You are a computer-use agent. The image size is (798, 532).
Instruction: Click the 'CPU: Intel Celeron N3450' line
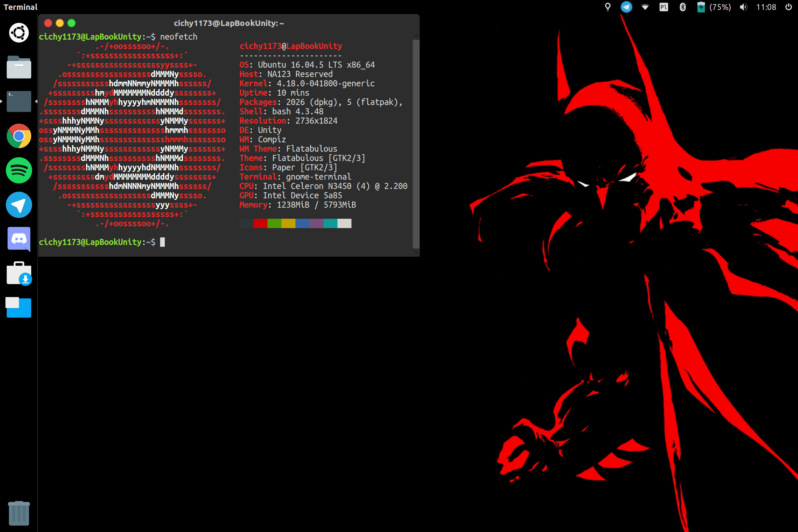tap(323, 186)
